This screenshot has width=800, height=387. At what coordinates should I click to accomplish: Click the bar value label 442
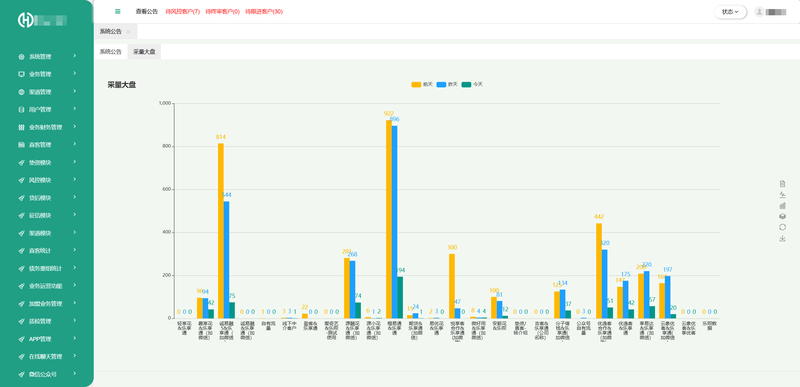[599, 217]
